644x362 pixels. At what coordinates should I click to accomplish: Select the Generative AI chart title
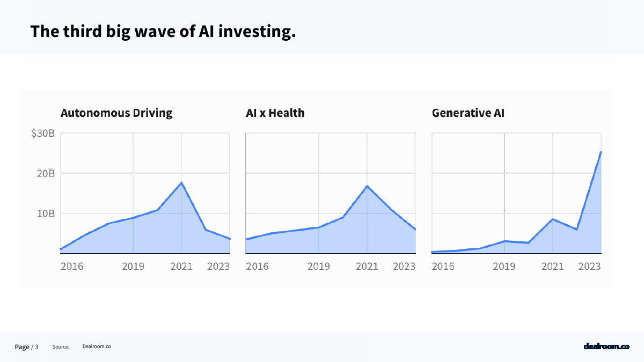(x=468, y=113)
